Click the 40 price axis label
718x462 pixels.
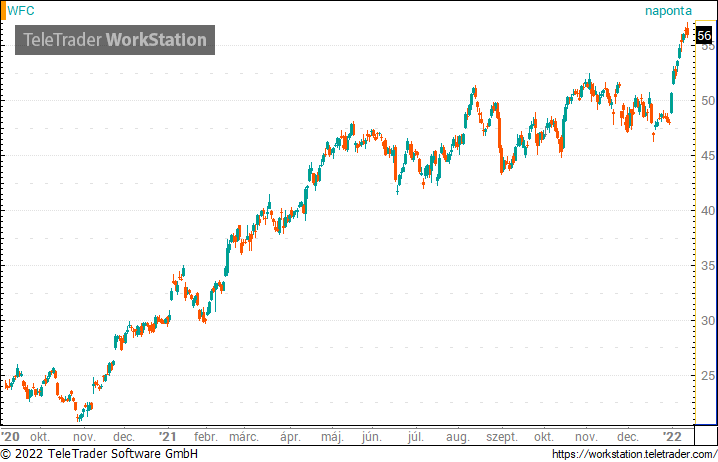tap(708, 211)
